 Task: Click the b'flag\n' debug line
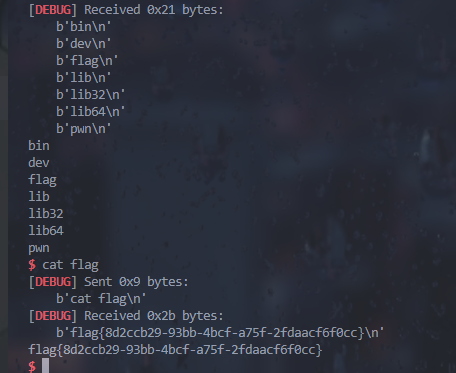click(87, 61)
